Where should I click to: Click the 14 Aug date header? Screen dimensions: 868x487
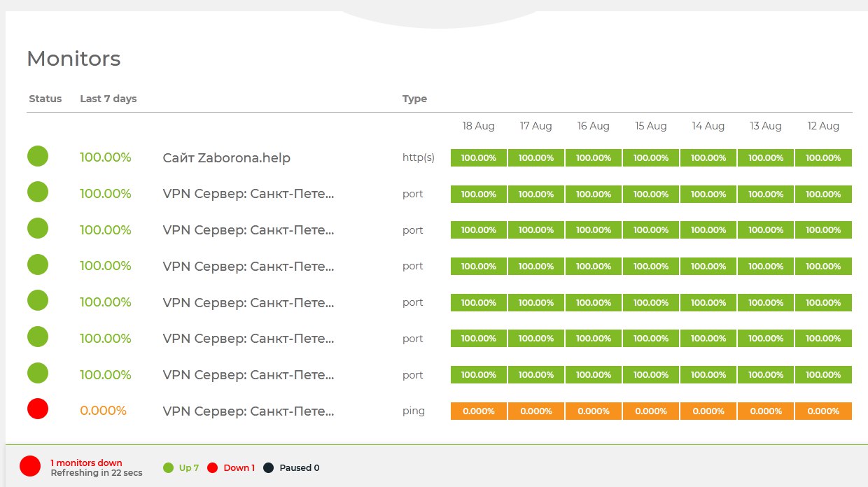[x=708, y=126]
